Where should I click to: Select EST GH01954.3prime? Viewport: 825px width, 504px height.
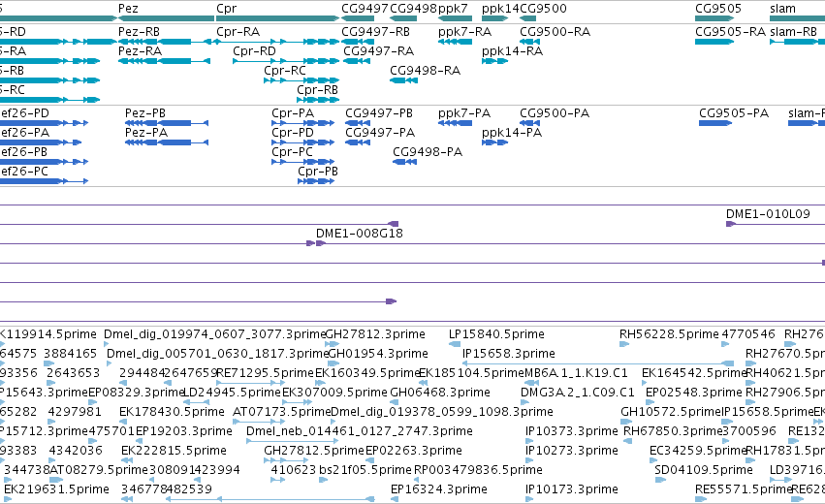pyautogui.click(x=334, y=363)
